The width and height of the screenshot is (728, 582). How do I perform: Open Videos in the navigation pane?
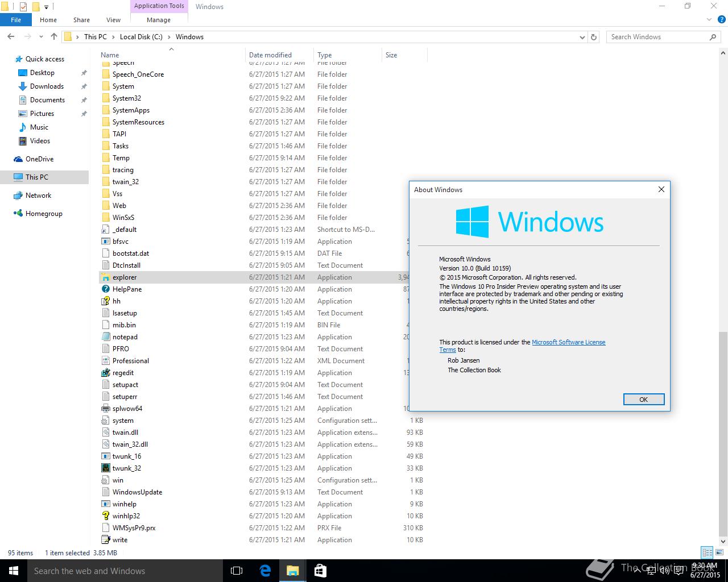[40, 141]
